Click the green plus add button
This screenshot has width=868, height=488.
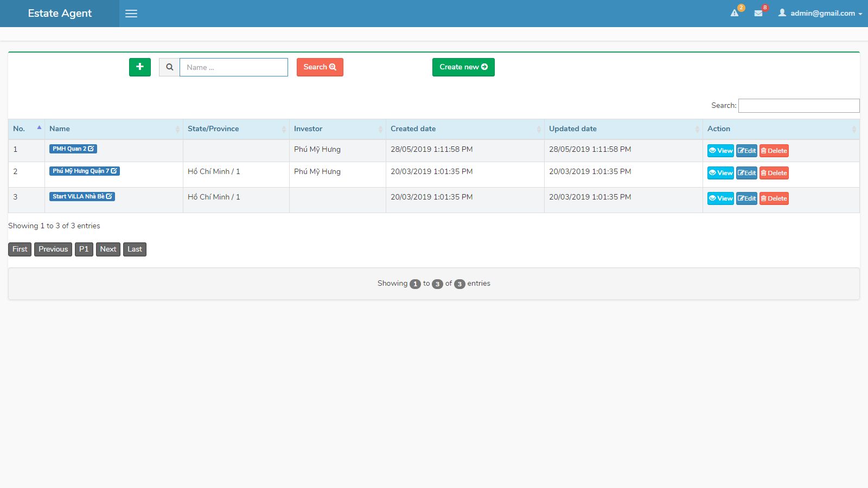(140, 67)
